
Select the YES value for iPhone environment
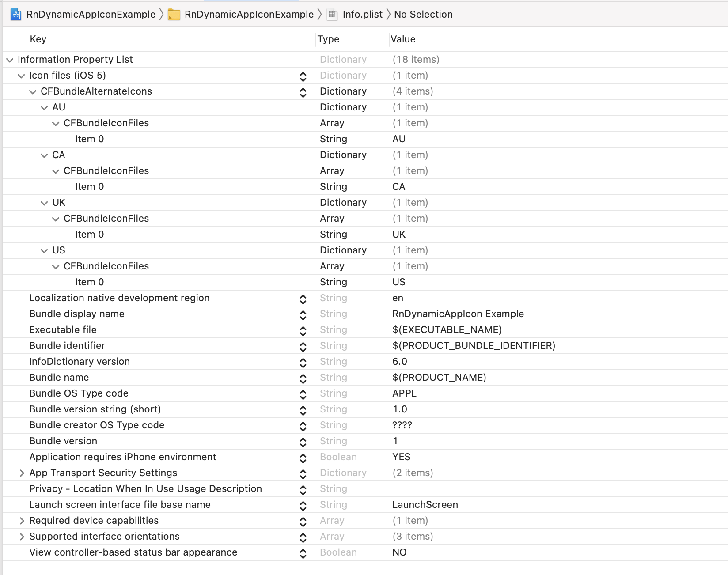[x=401, y=457]
